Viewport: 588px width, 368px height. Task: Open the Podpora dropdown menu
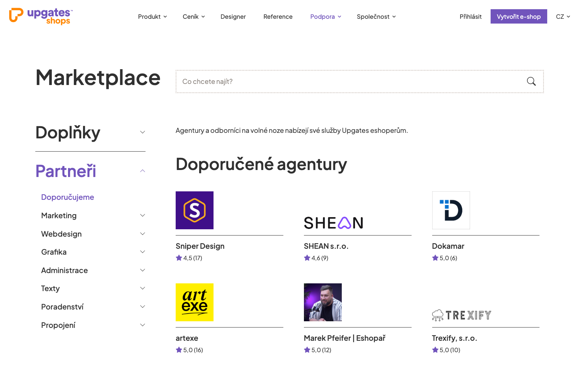coord(326,17)
